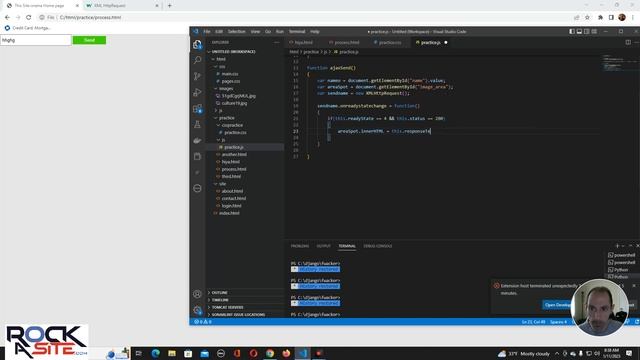Open Manage gear icon in activity bar
Viewport: 640px width, 360px height.
(x=198, y=310)
